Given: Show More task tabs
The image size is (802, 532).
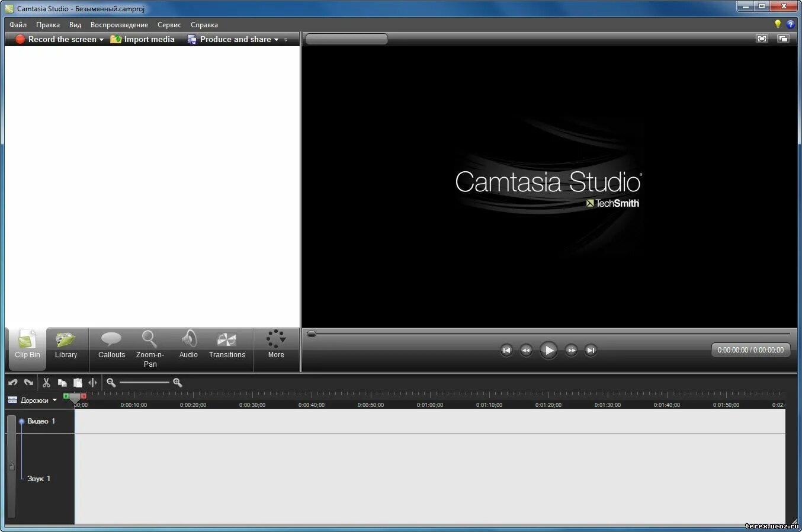Looking at the screenshot, I should (276, 345).
